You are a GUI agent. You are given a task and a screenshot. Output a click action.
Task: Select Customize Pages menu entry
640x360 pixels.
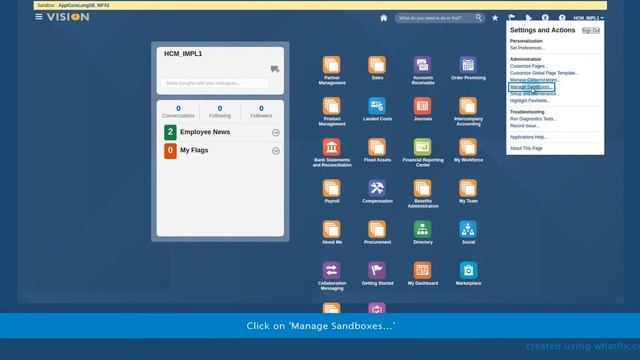[x=529, y=66]
